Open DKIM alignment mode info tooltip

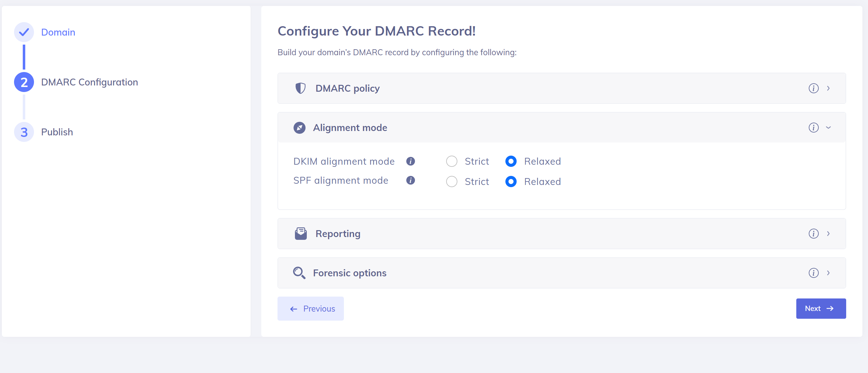(410, 162)
